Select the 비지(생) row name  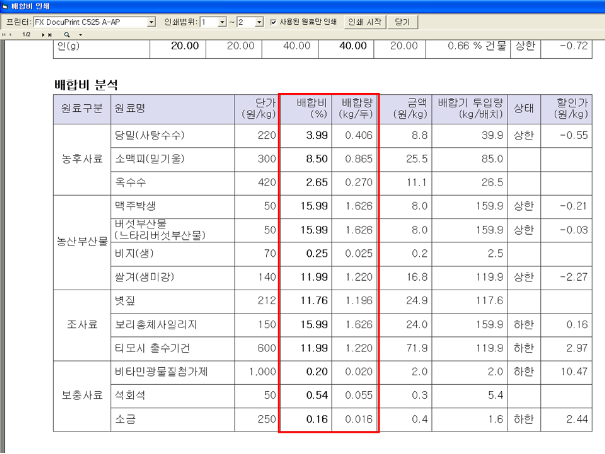coord(134,253)
